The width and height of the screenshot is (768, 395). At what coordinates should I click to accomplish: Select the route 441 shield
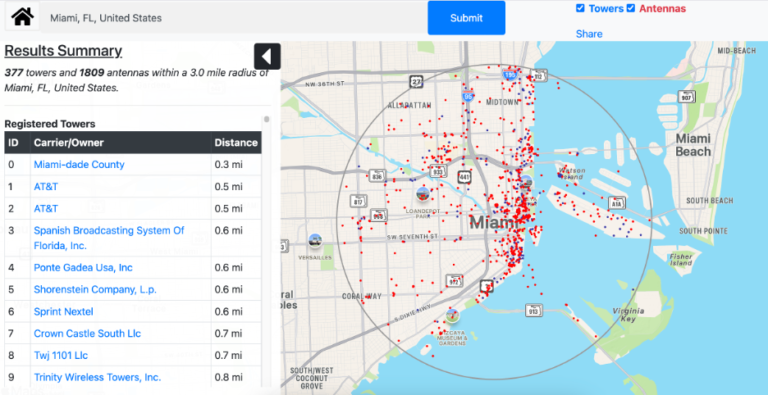(464, 177)
